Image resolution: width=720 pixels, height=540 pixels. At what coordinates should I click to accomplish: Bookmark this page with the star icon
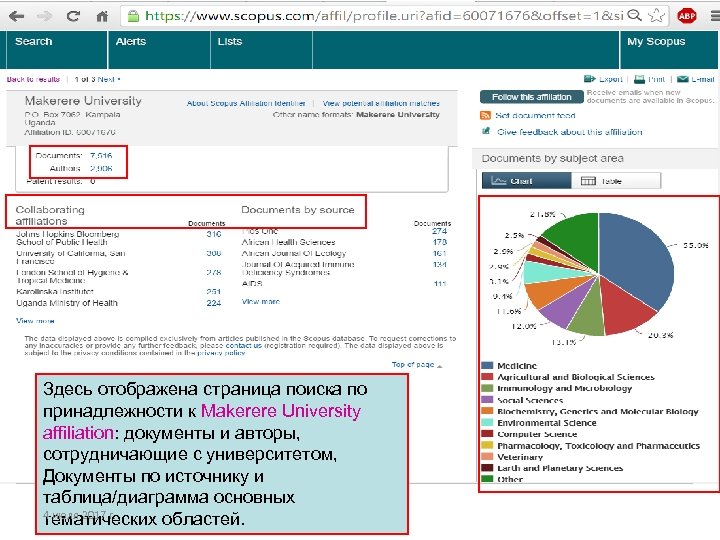pos(656,16)
